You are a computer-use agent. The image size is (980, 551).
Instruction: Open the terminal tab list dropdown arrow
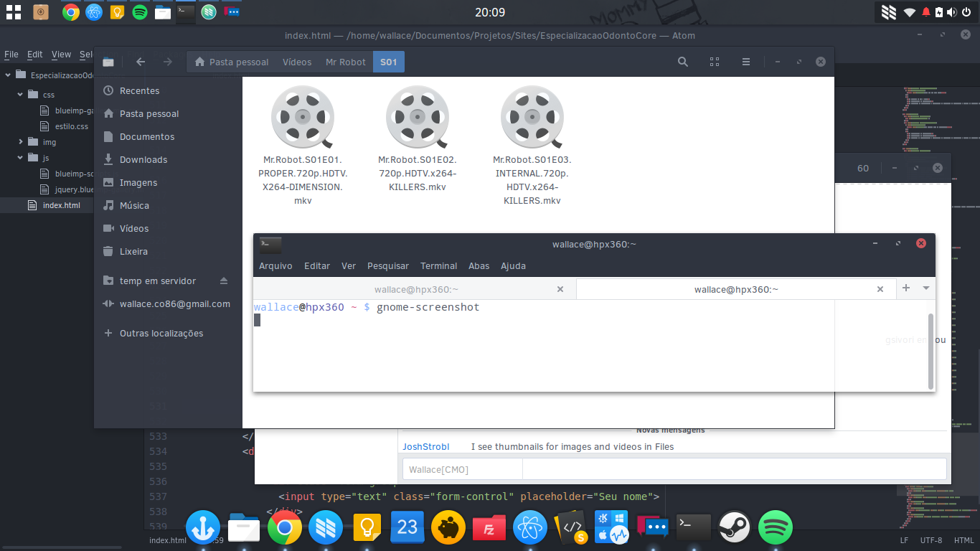coord(925,288)
